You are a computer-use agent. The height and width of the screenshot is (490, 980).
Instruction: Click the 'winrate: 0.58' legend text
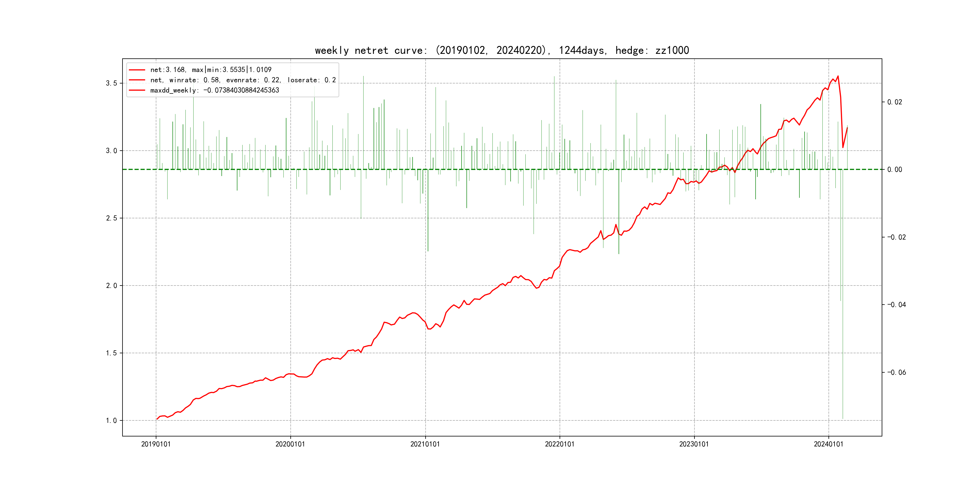pyautogui.click(x=194, y=80)
